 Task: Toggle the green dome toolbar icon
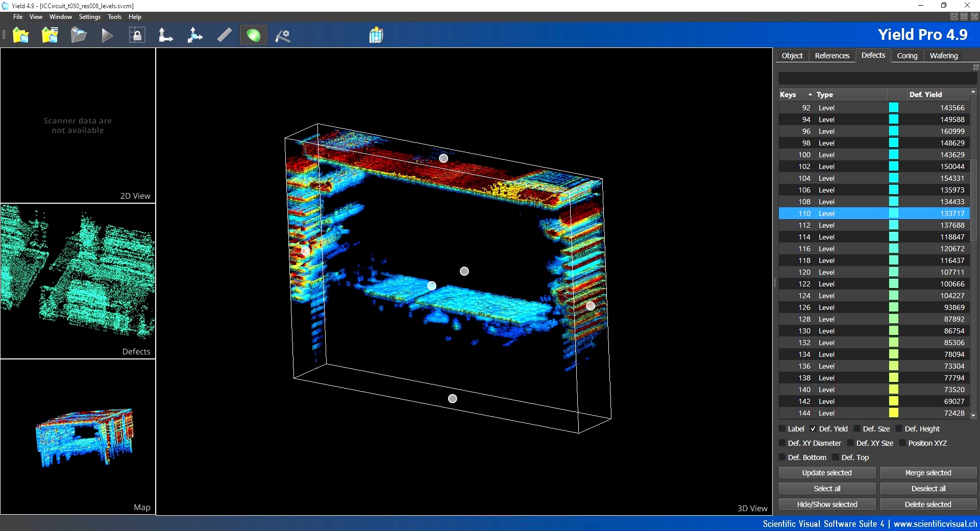pos(253,35)
